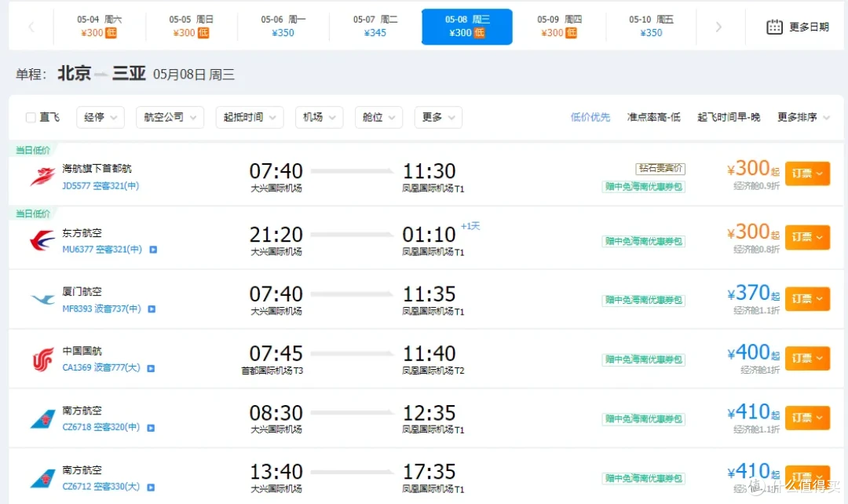This screenshot has width=848, height=504.
Task: Select the 05-10 周五 date tab
Action: [651, 27]
